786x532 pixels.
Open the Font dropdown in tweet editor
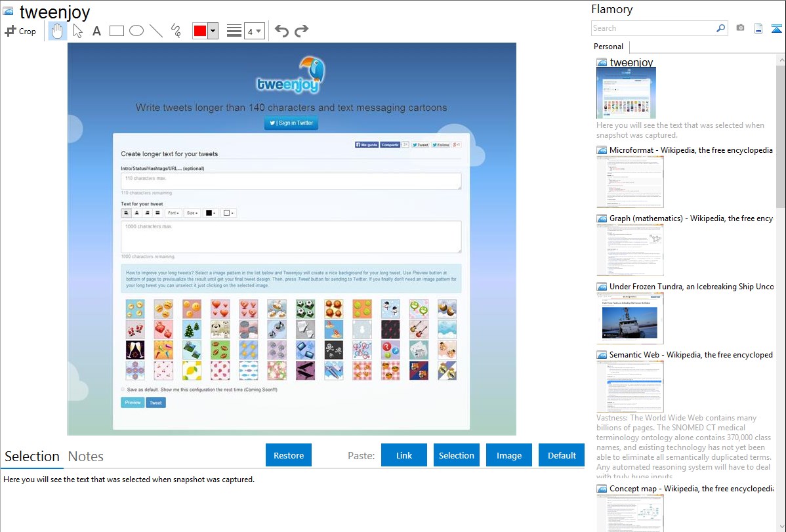point(173,213)
